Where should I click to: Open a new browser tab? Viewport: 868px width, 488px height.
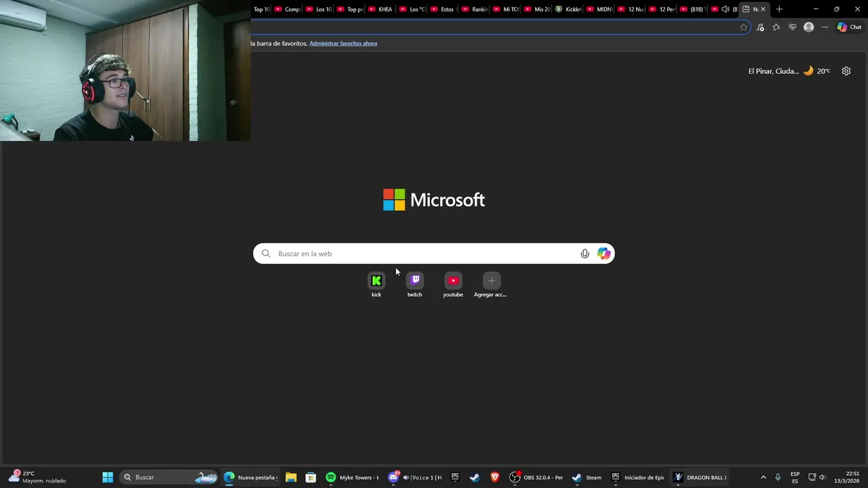pos(779,9)
